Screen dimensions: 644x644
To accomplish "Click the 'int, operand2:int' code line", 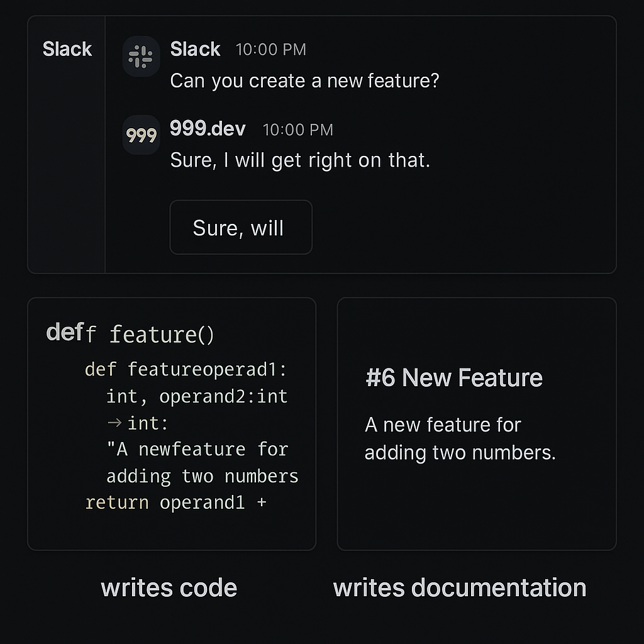I will [197, 396].
